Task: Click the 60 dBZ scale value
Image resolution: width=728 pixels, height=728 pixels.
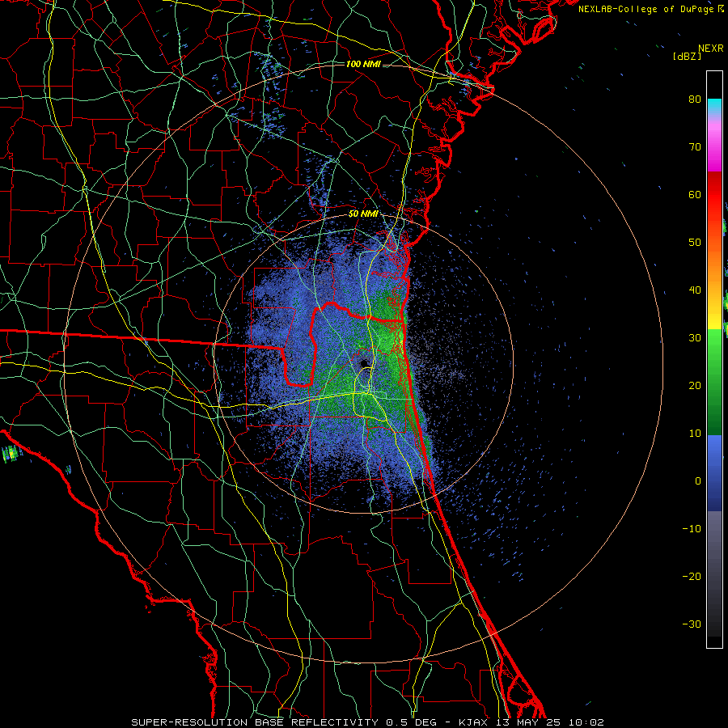Action: tap(695, 195)
